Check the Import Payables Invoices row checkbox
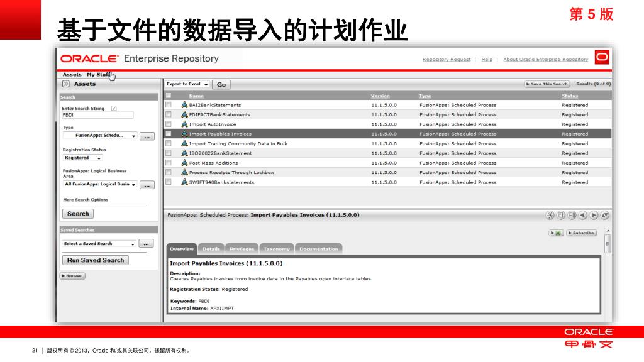This screenshot has width=644, height=362. 169,134
